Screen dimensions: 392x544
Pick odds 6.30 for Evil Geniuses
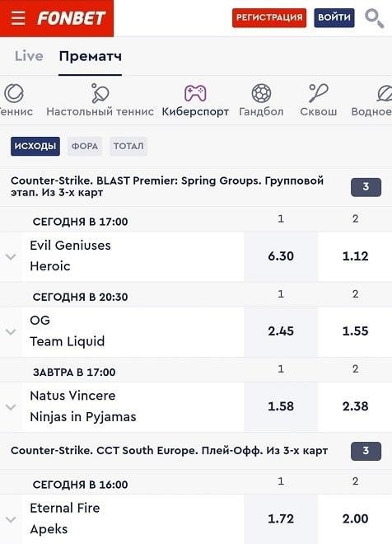point(280,256)
